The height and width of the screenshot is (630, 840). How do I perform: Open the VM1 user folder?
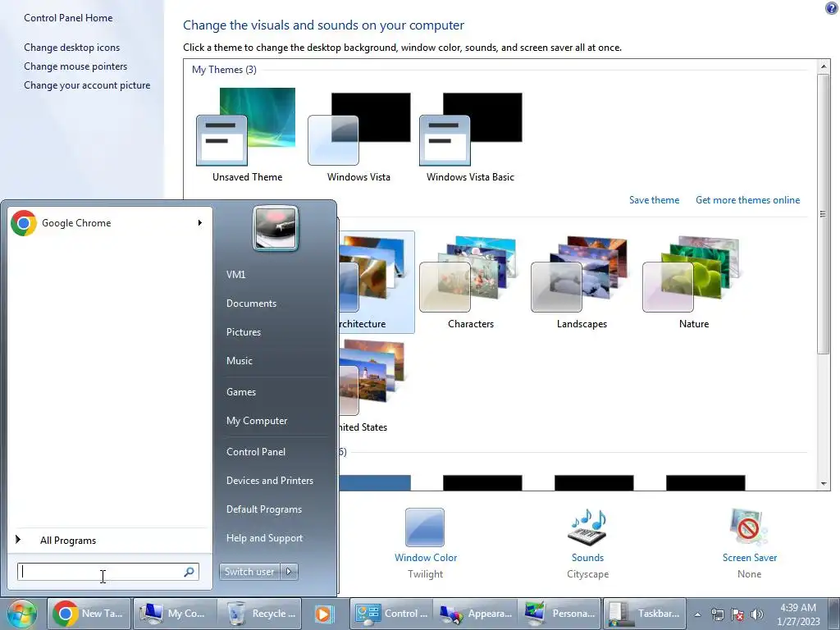coord(235,274)
